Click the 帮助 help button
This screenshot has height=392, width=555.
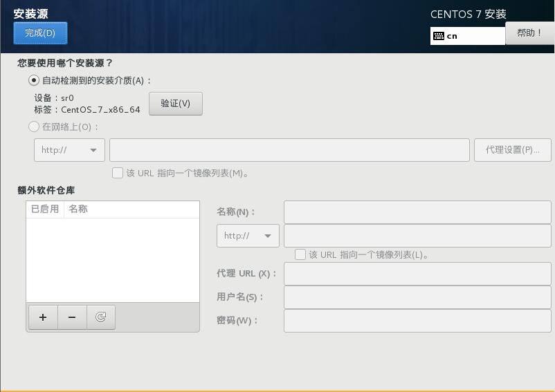529,33
